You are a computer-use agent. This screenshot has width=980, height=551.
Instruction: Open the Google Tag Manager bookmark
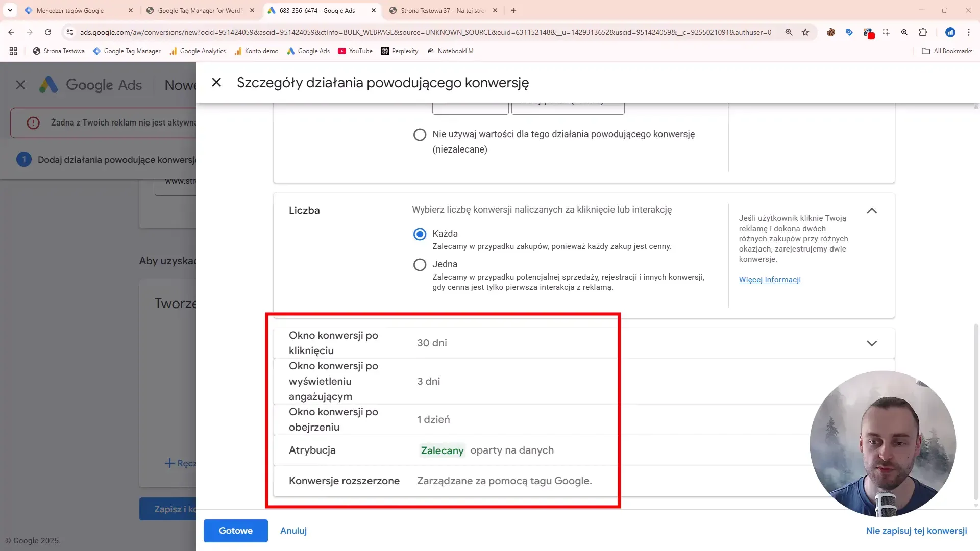tap(127, 51)
